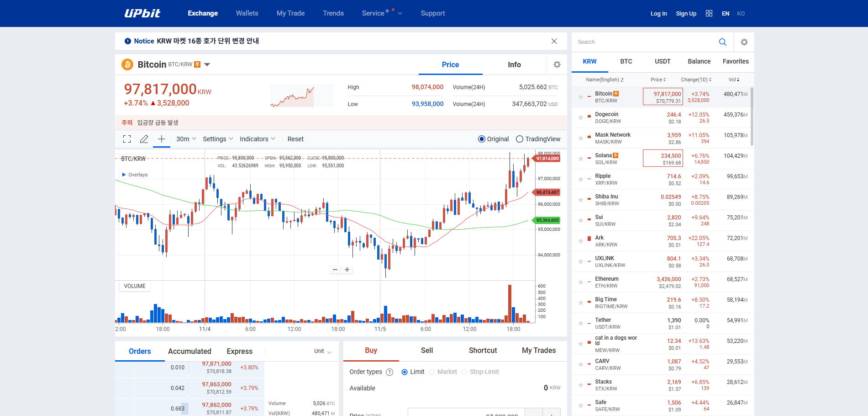Click the 97,871,000 order book price
This screenshot has width=868, height=416.
coord(216,364)
